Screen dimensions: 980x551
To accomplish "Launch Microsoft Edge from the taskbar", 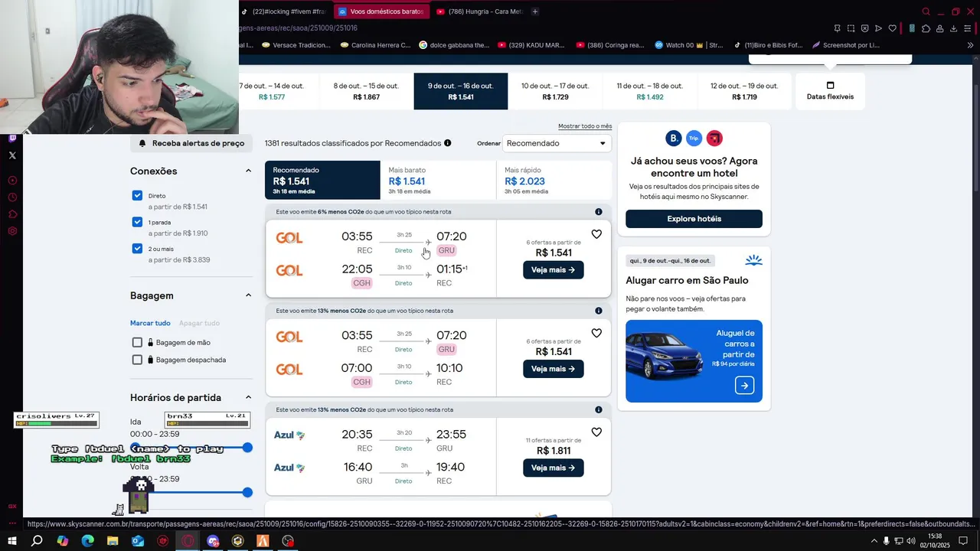I will (87, 541).
